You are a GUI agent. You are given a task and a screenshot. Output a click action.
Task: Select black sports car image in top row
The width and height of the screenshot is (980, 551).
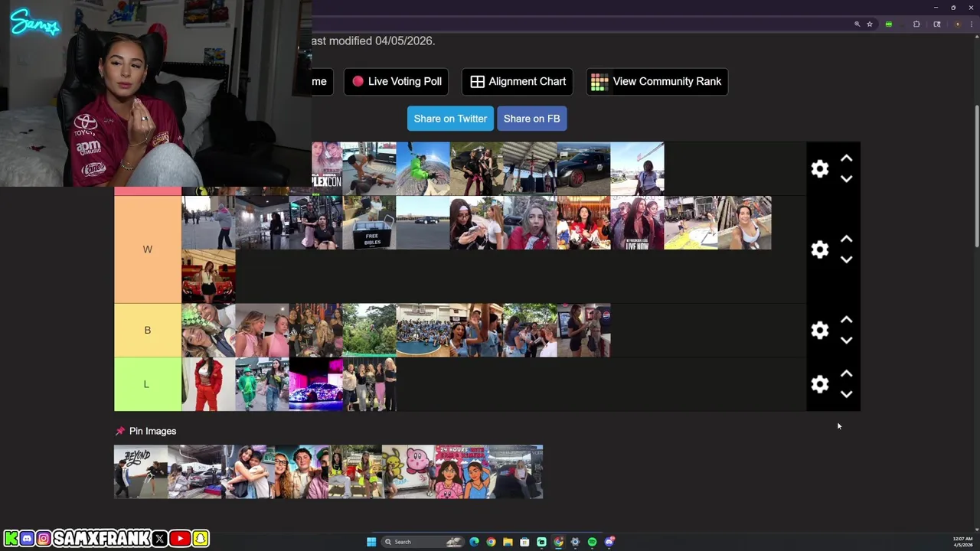tap(583, 168)
